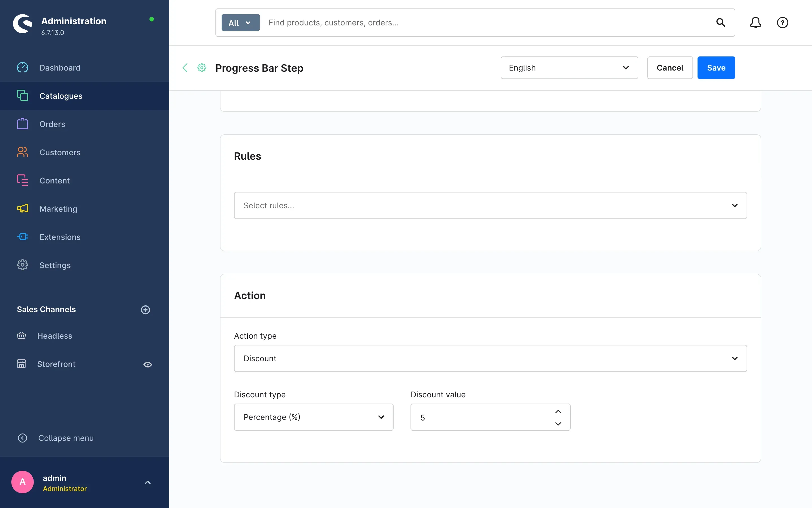Open Settings in the sidebar
The height and width of the screenshot is (508, 812).
click(85, 265)
